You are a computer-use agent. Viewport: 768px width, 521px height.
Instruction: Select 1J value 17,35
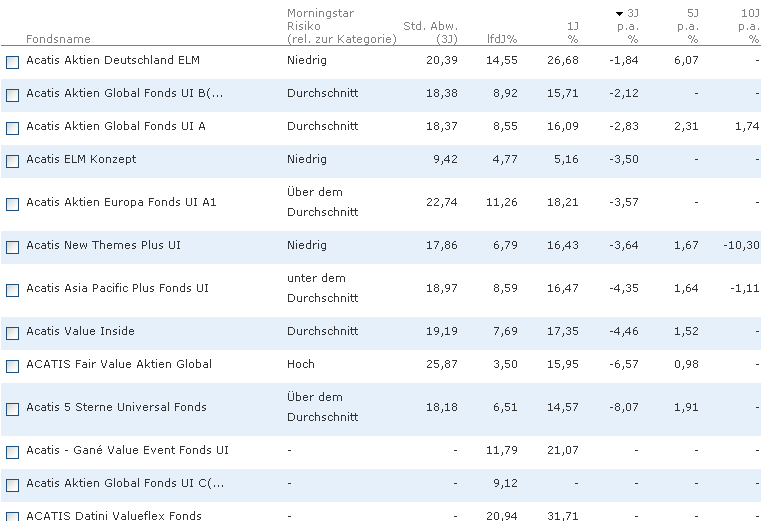click(x=563, y=332)
